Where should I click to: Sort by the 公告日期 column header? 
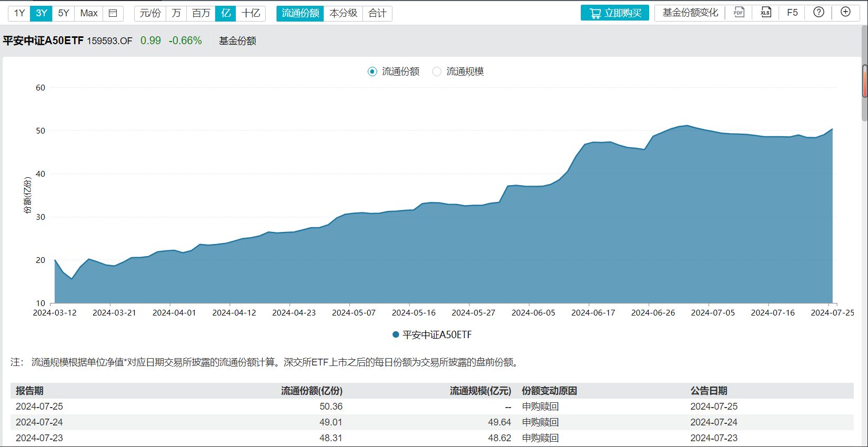[x=709, y=391]
